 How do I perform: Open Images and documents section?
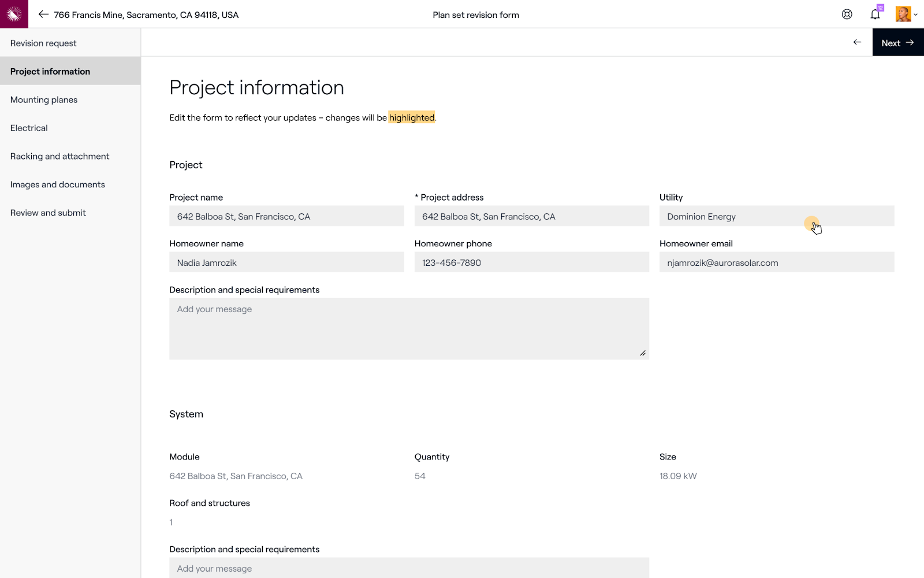point(58,185)
